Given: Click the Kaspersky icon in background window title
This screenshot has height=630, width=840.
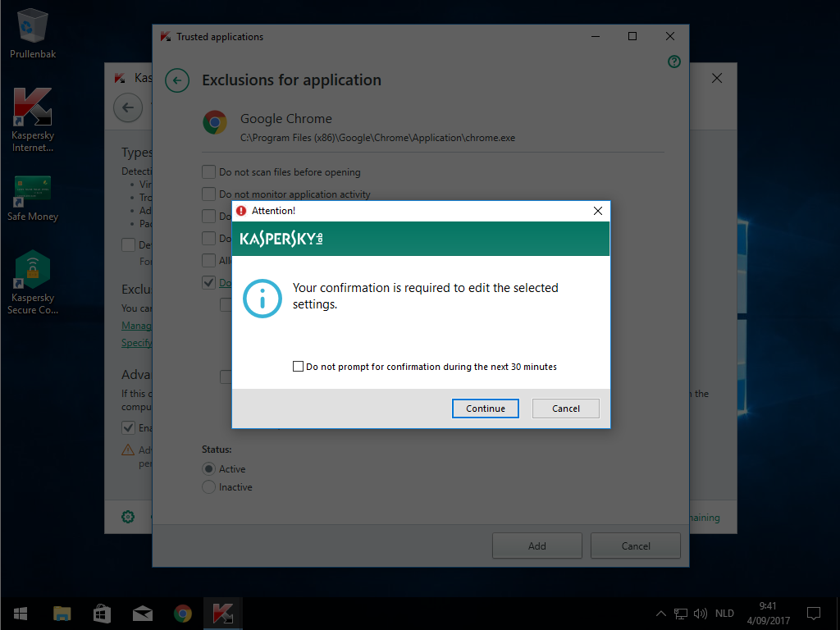Looking at the screenshot, I should point(120,78).
